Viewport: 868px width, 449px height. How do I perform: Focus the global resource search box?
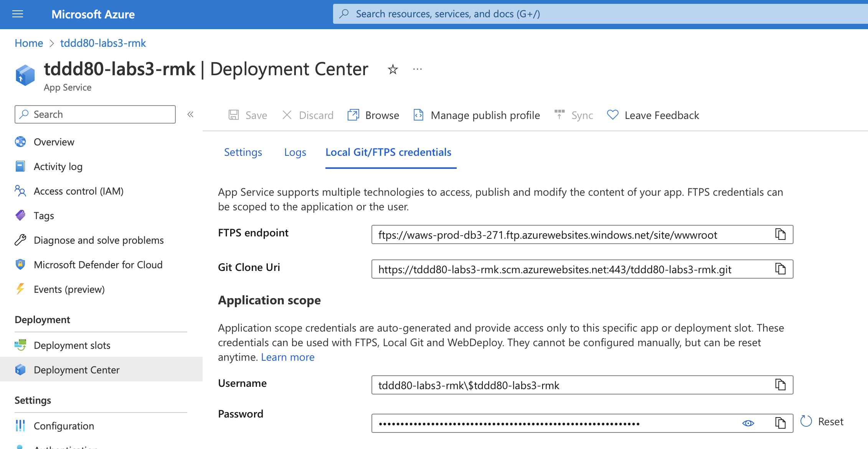click(x=600, y=14)
